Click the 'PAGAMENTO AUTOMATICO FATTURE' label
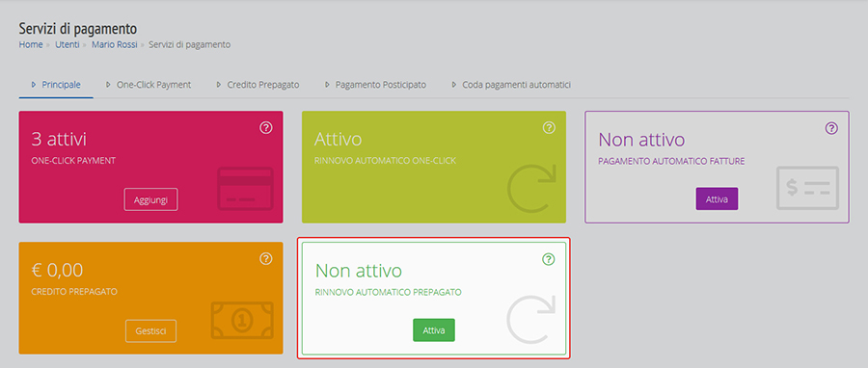Viewport: 868px width, 368px height. point(671,161)
